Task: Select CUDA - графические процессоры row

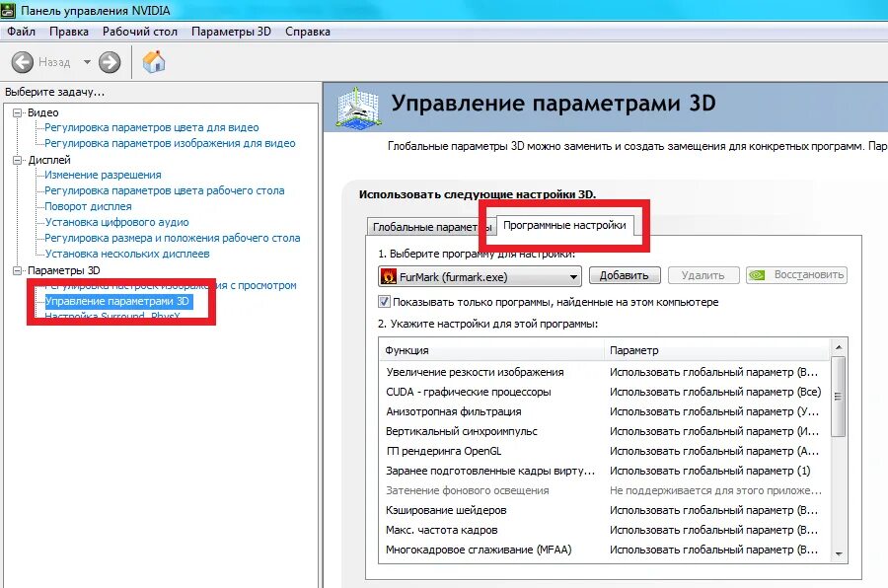Action: pyautogui.click(x=604, y=392)
